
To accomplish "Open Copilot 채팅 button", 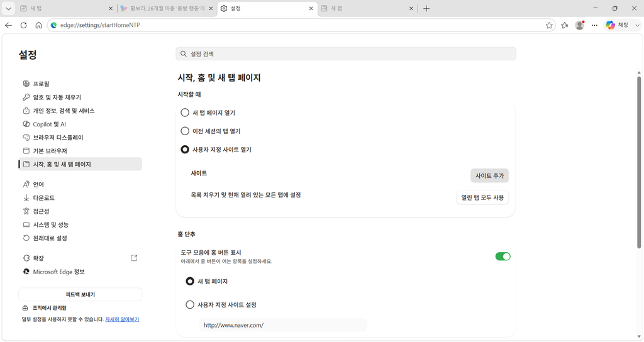I will pos(618,25).
